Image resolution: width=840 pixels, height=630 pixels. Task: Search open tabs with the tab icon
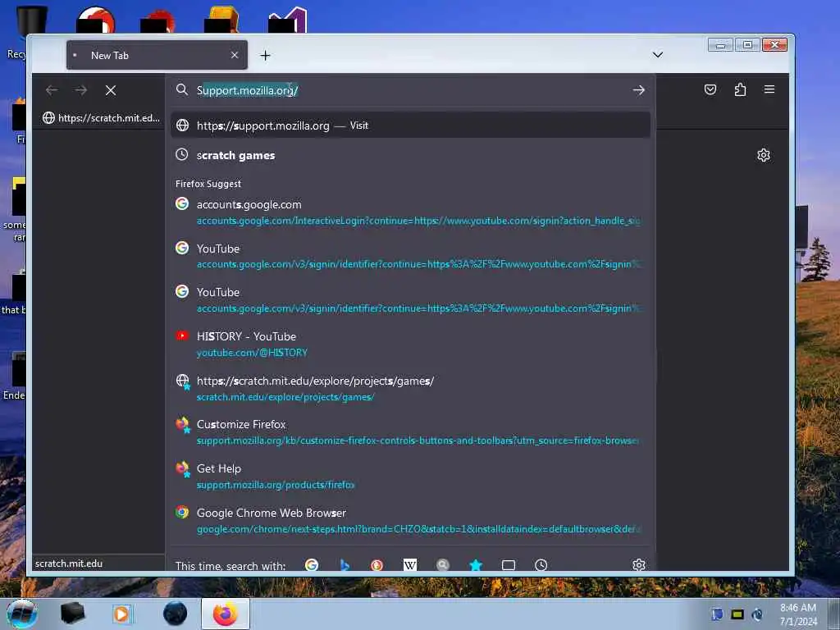click(509, 564)
